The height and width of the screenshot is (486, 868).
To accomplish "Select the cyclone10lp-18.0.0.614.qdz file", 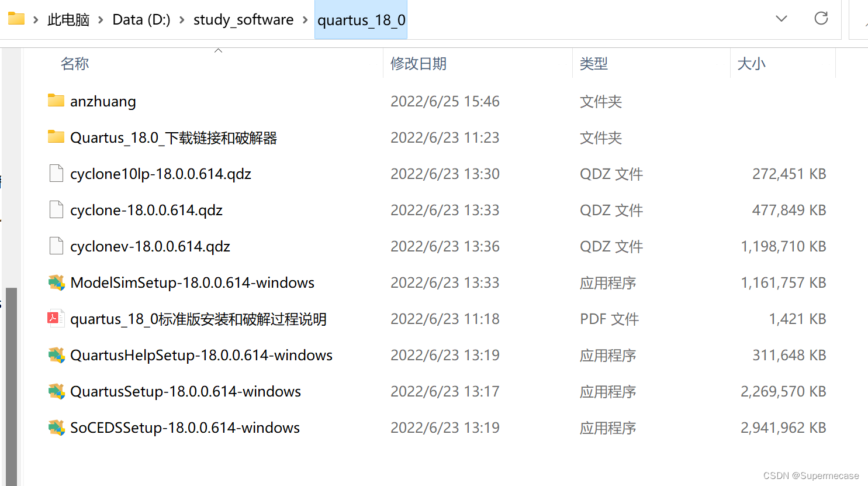I will pos(160,174).
